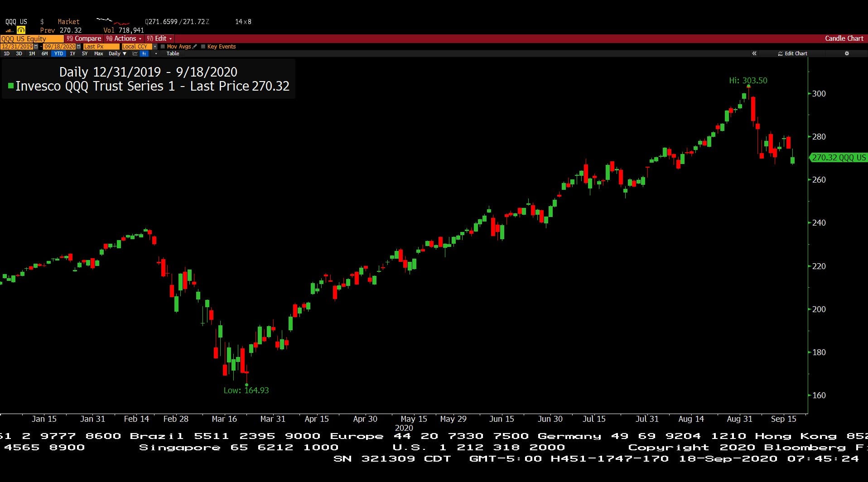The width and height of the screenshot is (868, 482).
Task: Select the YTD range tab
Action: coord(58,53)
